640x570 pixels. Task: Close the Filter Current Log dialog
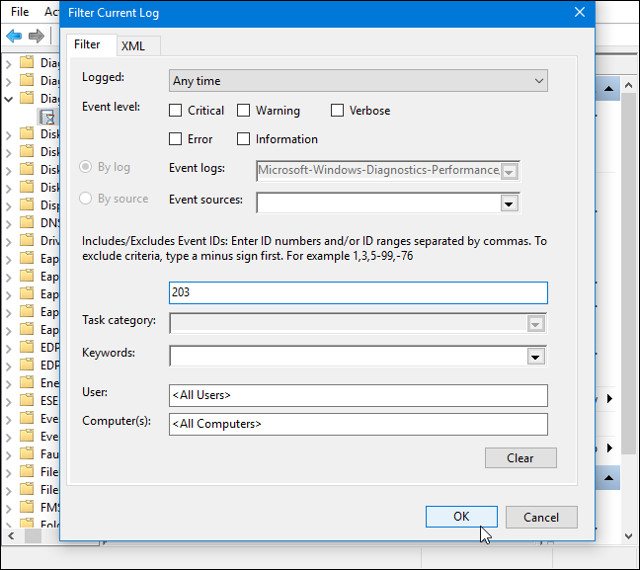click(x=579, y=13)
